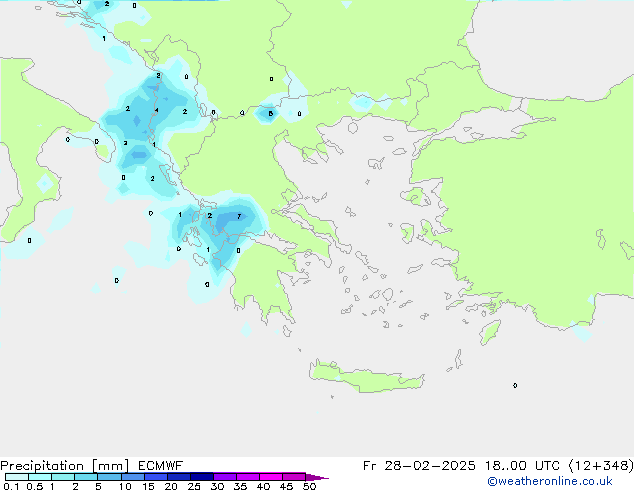Click the legend label '50'
Screen dimensions: 634x490
click(309, 486)
